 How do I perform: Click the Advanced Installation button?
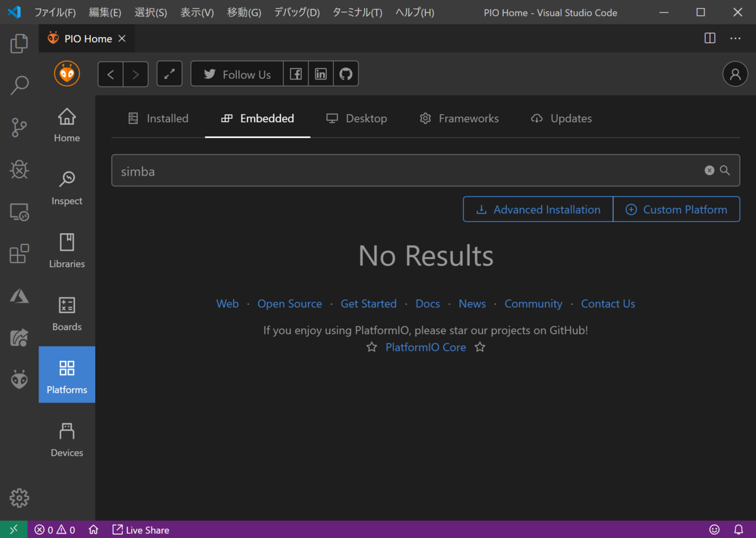point(538,209)
